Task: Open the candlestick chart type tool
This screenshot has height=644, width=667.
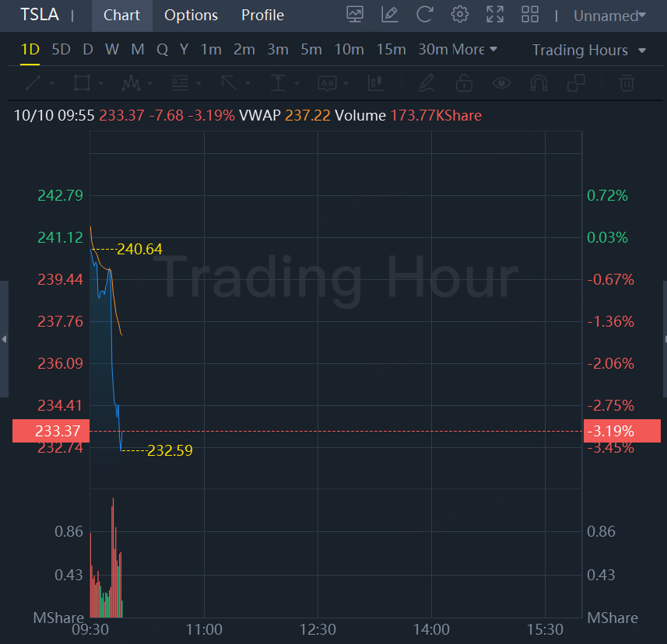Action: point(376,83)
